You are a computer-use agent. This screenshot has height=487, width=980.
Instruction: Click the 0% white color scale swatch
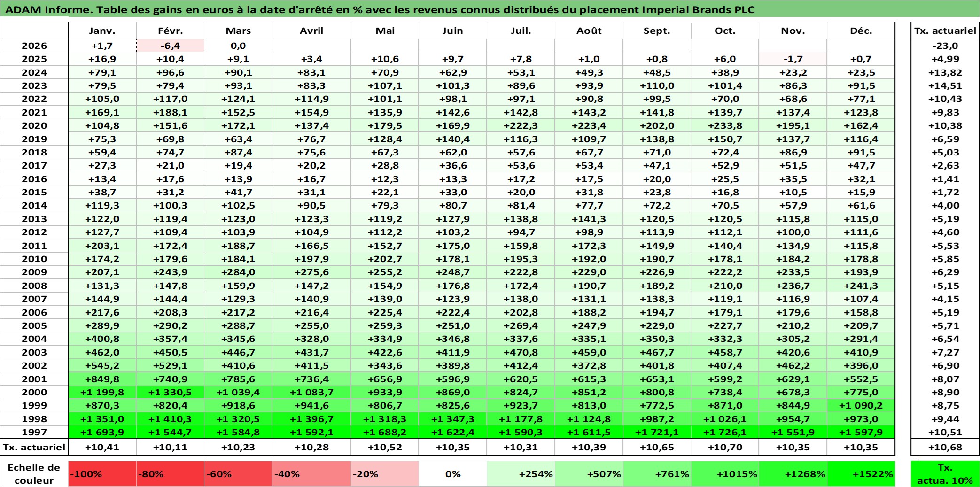(x=453, y=474)
